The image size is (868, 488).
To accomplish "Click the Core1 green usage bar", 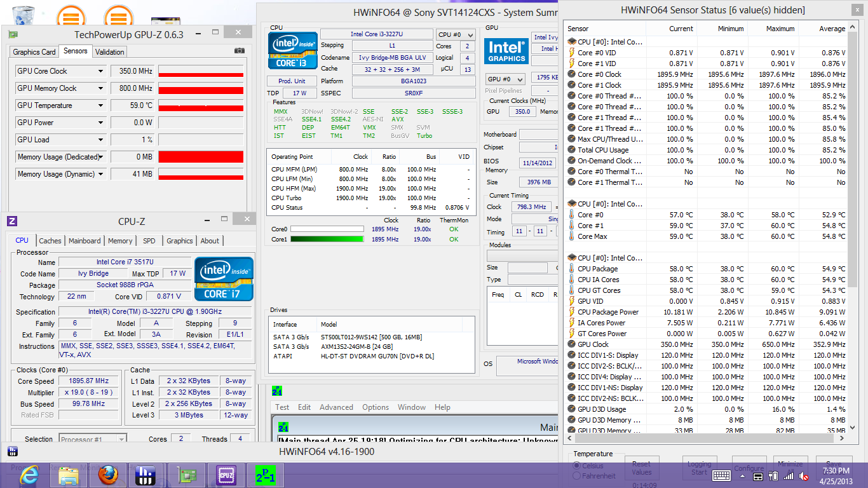I will tap(327, 240).
